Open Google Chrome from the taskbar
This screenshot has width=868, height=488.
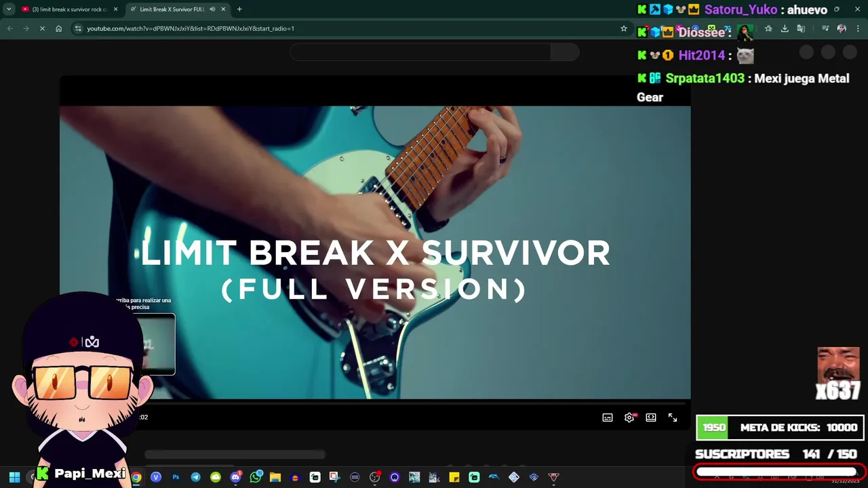(136, 477)
